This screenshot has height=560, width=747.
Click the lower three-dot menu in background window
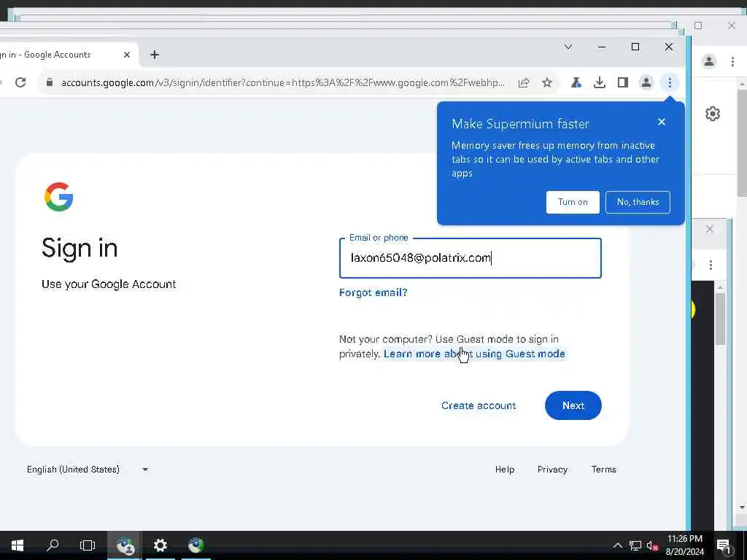pyautogui.click(x=711, y=265)
